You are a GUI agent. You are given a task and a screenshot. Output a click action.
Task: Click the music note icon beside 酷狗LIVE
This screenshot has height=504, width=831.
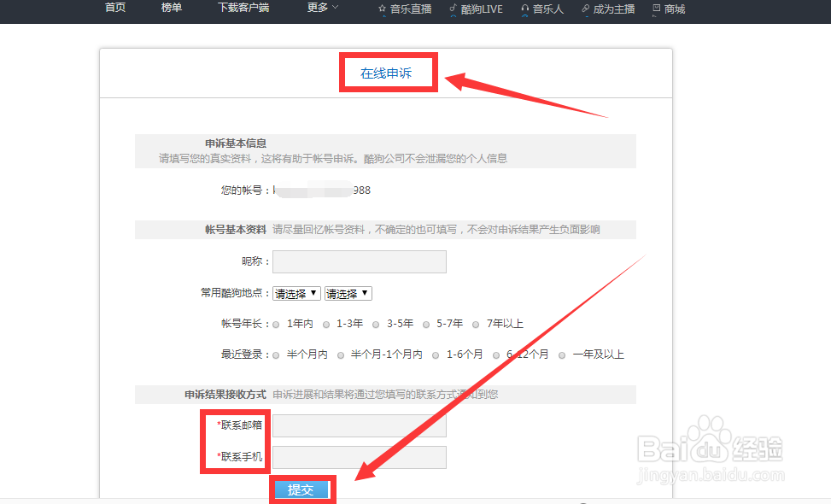pos(454,9)
